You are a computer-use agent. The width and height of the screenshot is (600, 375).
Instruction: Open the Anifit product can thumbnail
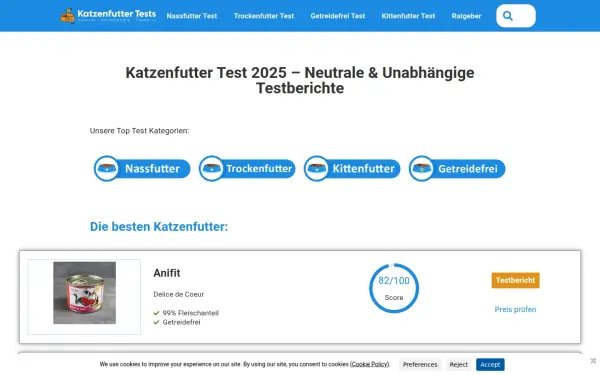coord(85,293)
